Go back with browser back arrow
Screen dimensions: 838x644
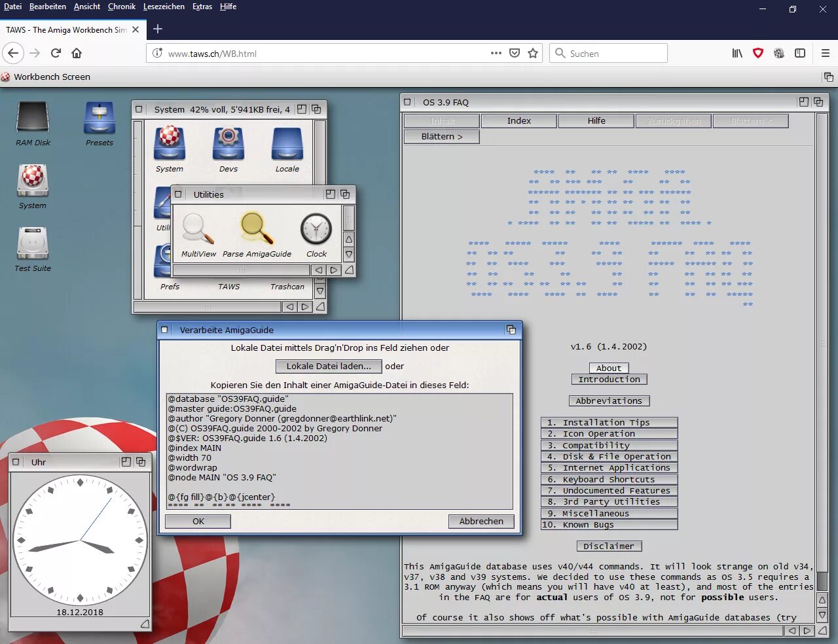point(14,53)
